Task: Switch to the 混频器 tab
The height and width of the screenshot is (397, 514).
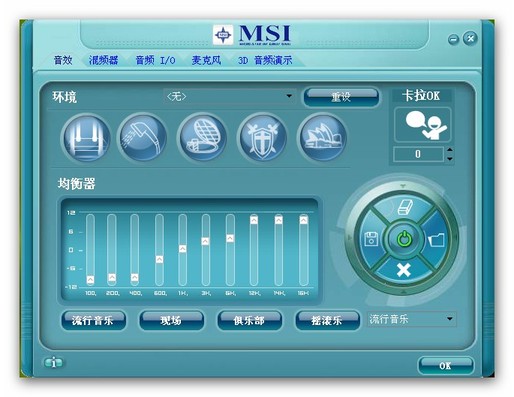Action: coord(103,60)
